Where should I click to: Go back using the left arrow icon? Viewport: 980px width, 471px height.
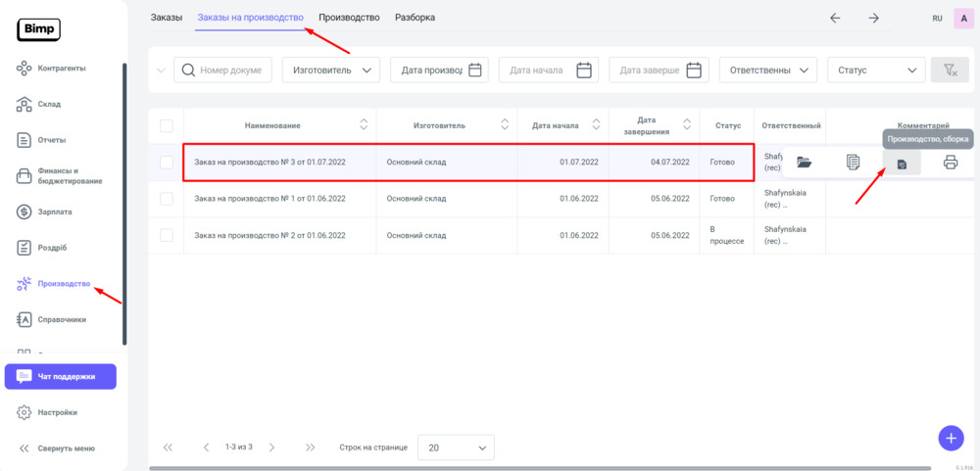point(835,18)
